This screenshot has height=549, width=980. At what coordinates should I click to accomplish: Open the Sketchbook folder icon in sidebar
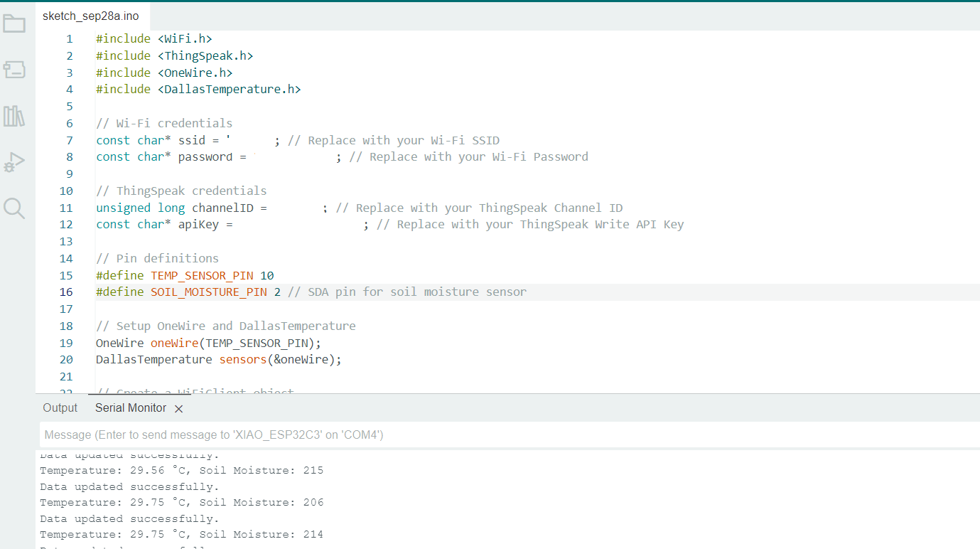pyautogui.click(x=14, y=24)
